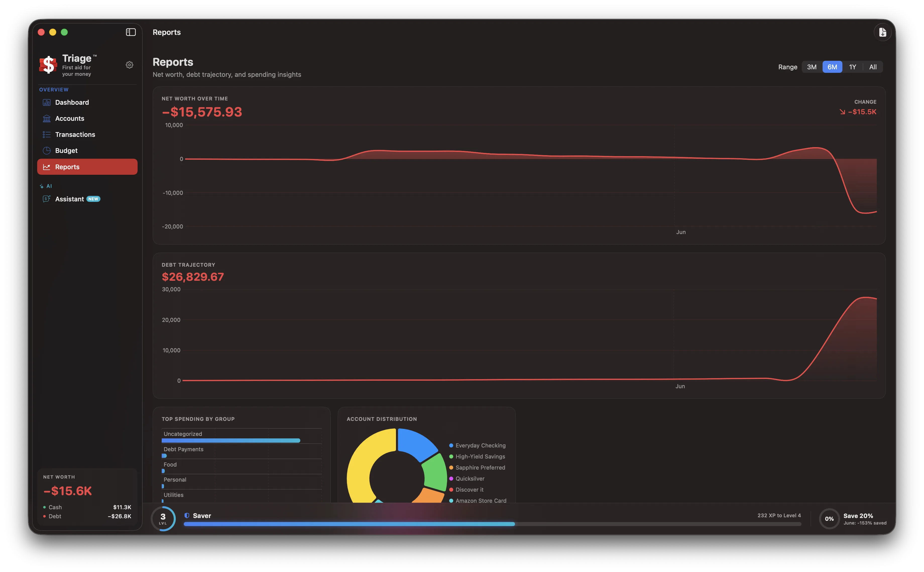Select Reports in the sidebar
Viewport: 924px width, 572px height.
tap(87, 167)
